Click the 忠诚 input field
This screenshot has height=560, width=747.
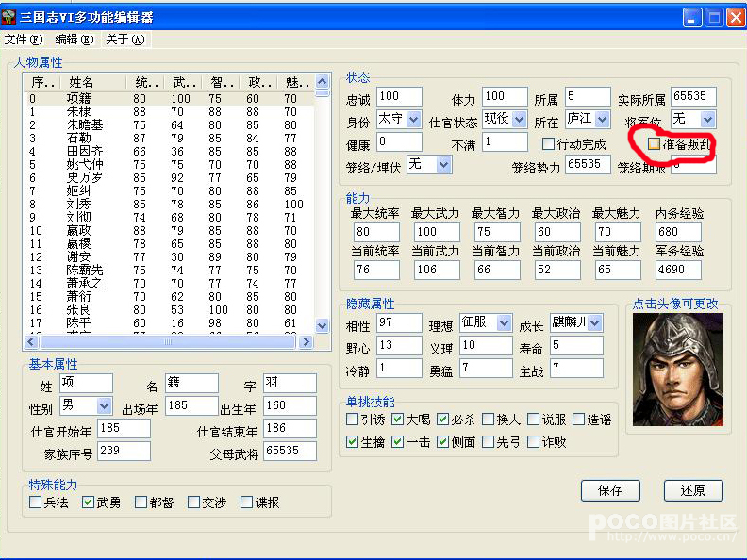coord(399,96)
